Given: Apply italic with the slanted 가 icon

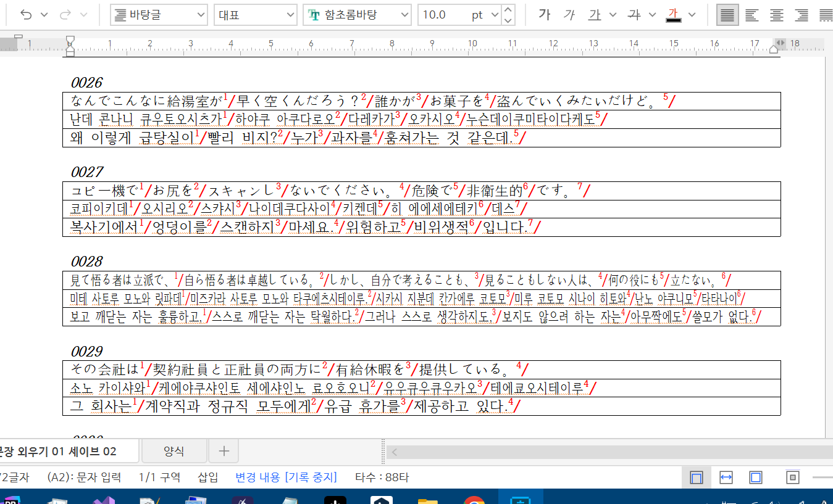Looking at the screenshot, I should 569,15.
